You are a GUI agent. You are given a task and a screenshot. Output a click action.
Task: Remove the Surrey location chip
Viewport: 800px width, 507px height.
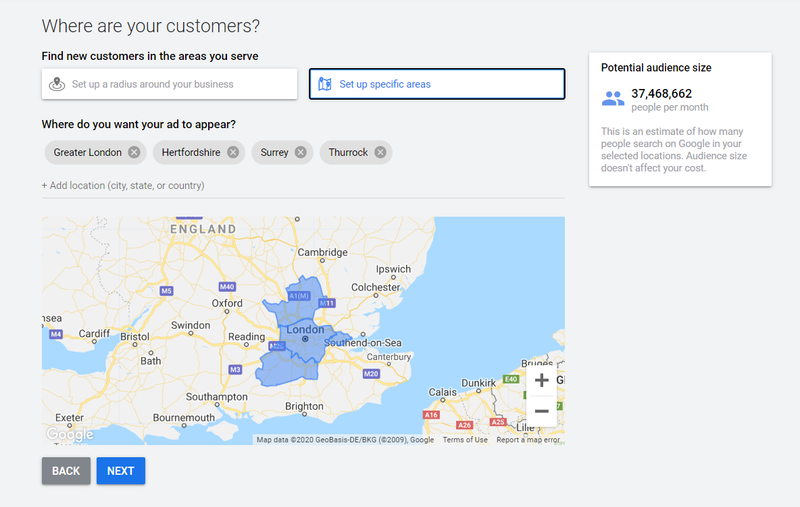coord(300,153)
